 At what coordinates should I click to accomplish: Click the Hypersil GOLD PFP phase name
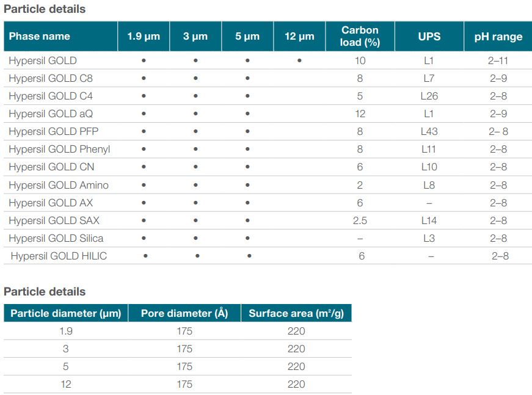(x=54, y=131)
